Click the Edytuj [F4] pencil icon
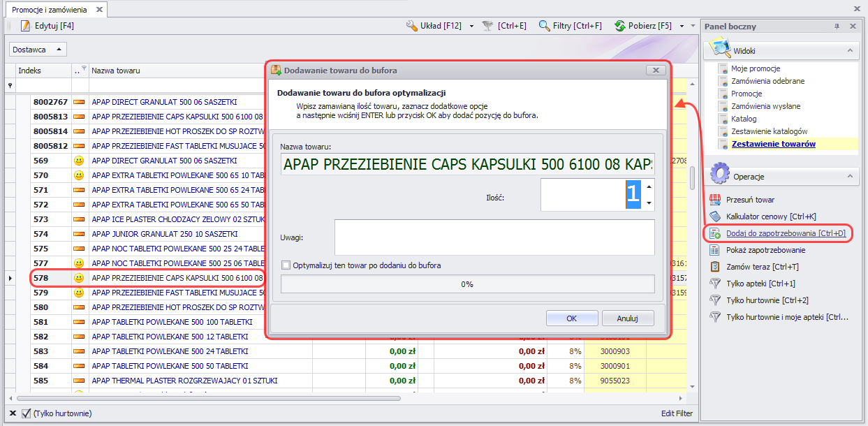The image size is (868, 426). 25,26
